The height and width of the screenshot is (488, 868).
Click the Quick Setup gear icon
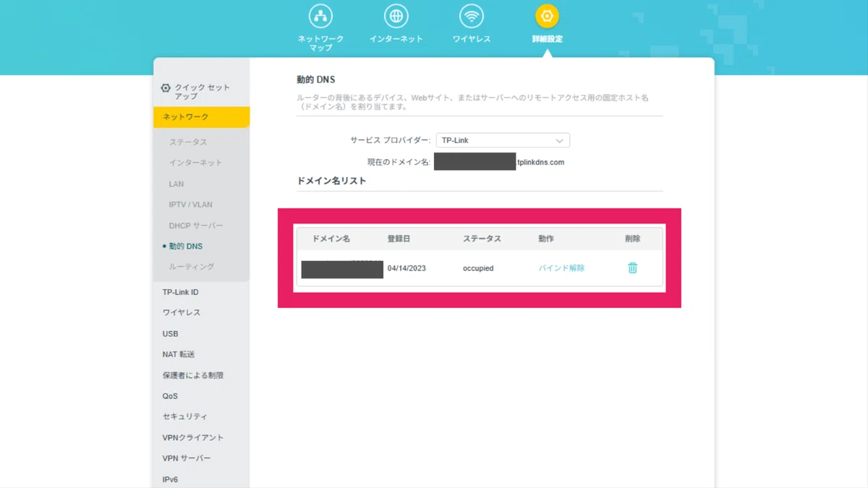166,88
